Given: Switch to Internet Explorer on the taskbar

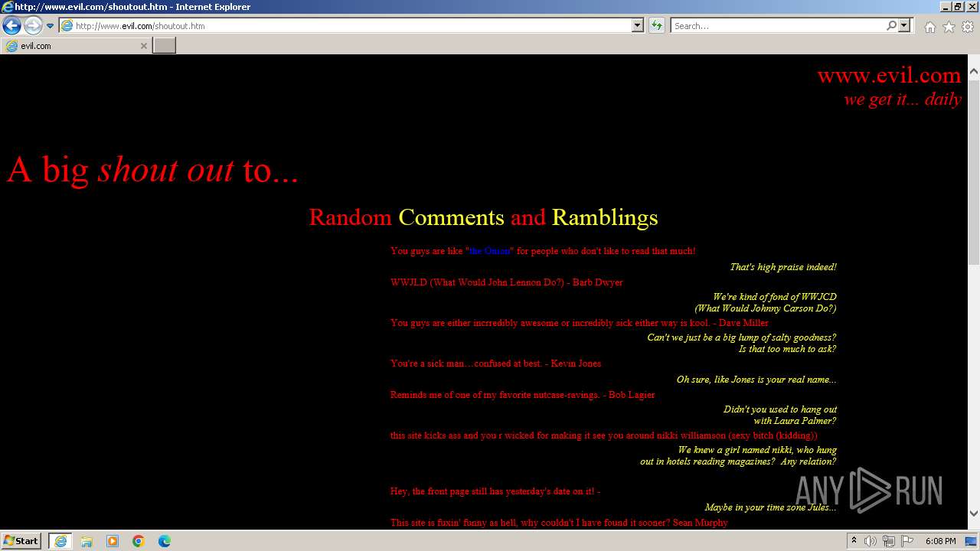Looking at the screenshot, I should [x=60, y=540].
